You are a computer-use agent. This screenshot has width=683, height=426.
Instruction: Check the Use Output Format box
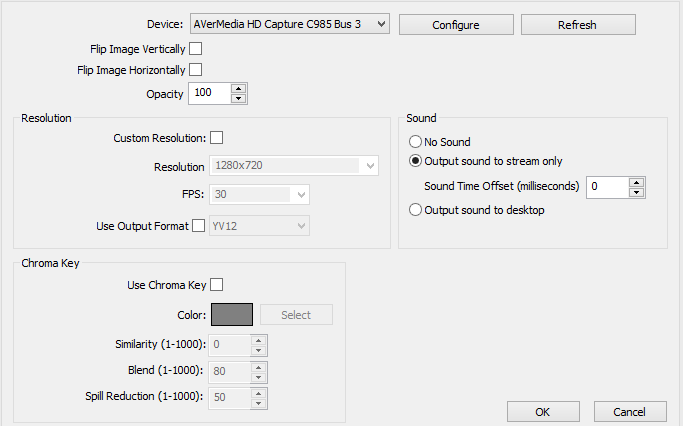pyautogui.click(x=198, y=226)
